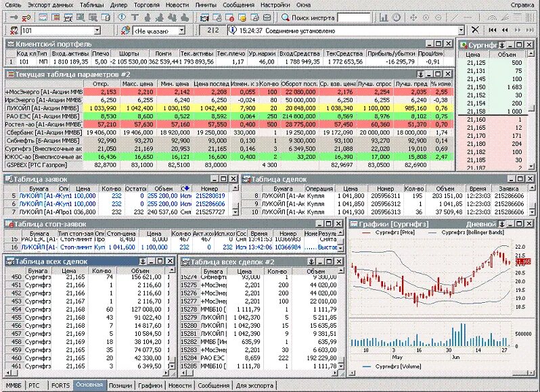Click the printer toolbar icon

pyautogui.click(x=254, y=17)
